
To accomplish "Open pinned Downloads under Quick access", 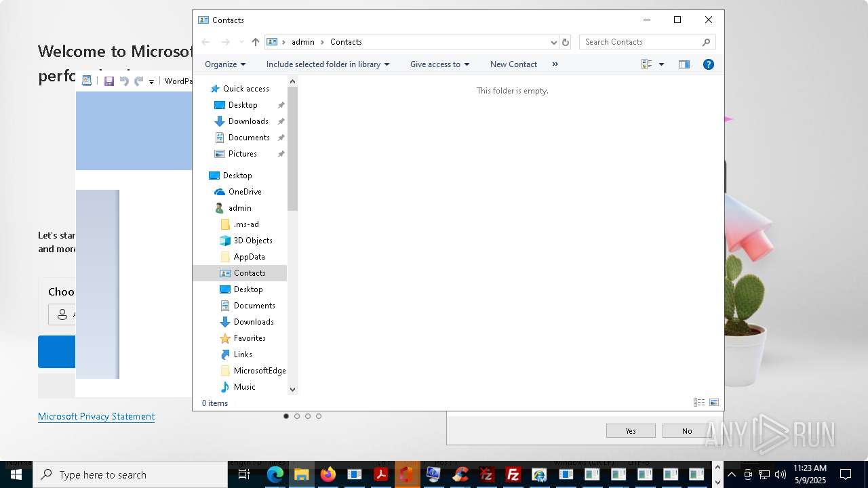I will point(248,121).
